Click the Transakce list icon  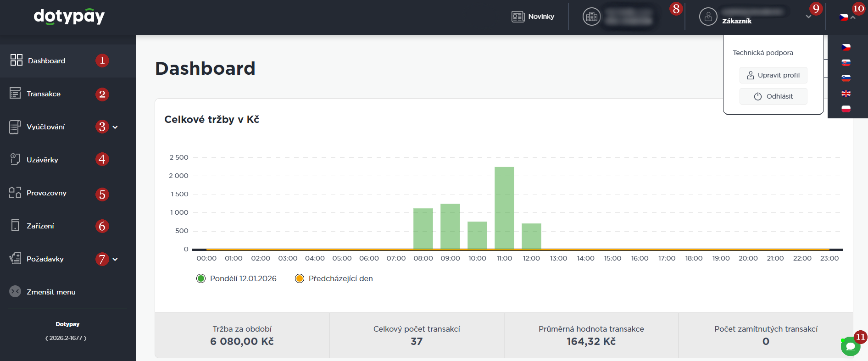15,94
